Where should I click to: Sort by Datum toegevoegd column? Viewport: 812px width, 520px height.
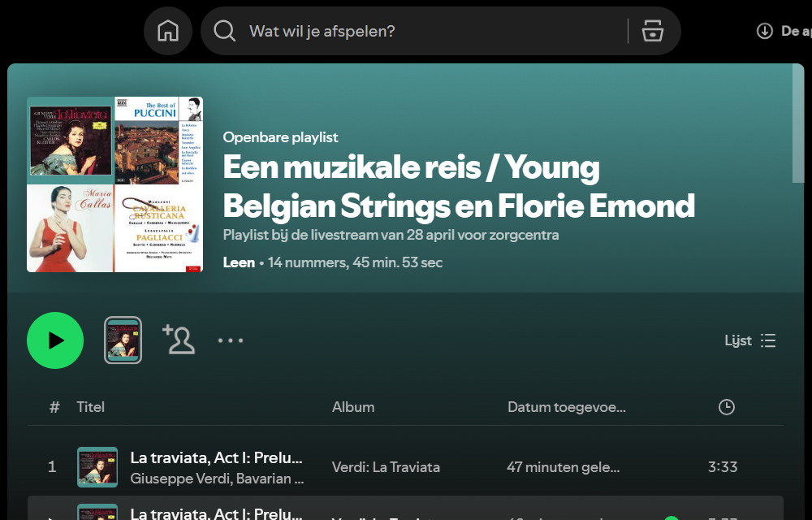click(x=566, y=407)
